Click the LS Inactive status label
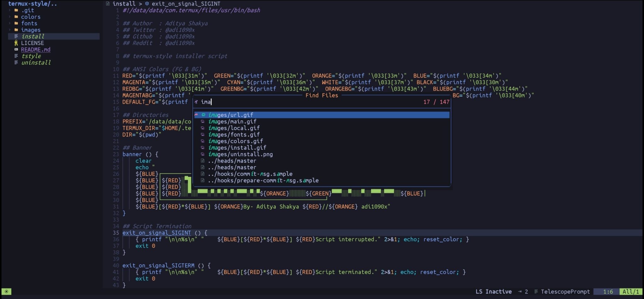This screenshot has height=299, width=644. click(x=493, y=291)
